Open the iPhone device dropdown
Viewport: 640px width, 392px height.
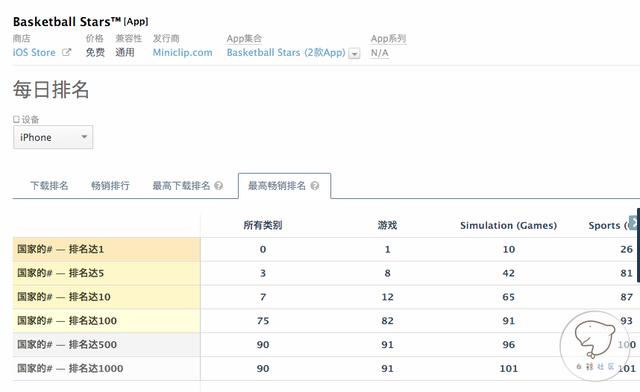point(53,137)
